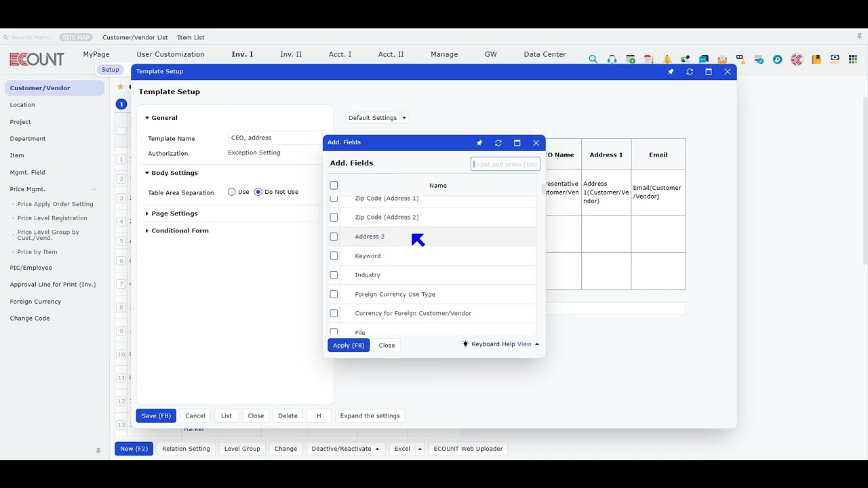This screenshot has height=488, width=868.
Task: Open the Excel button dropdown arrow
Action: coord(420,449)
